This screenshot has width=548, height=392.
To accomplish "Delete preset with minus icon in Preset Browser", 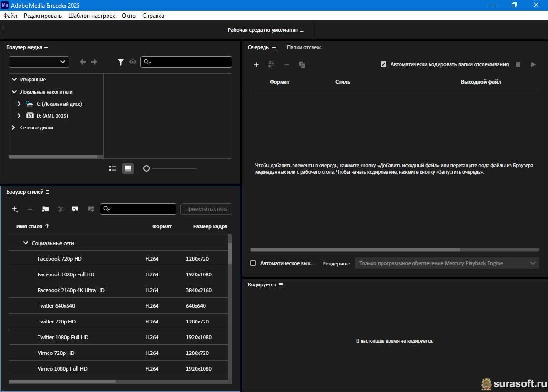I will [29, 209].
